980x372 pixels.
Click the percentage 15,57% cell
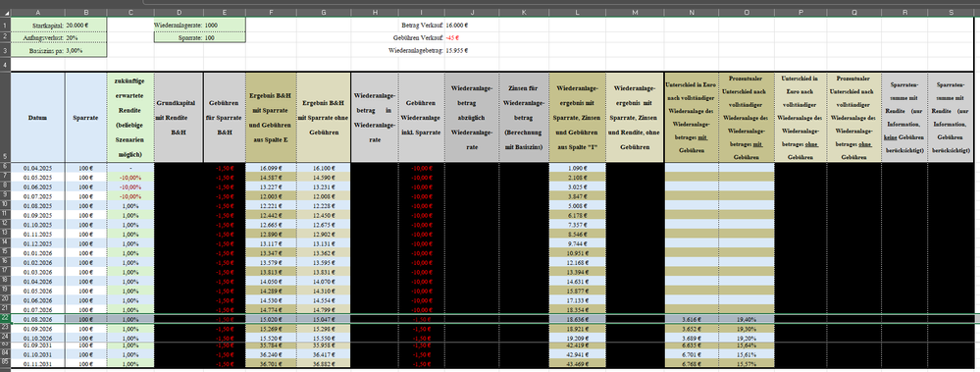[747, 364]
